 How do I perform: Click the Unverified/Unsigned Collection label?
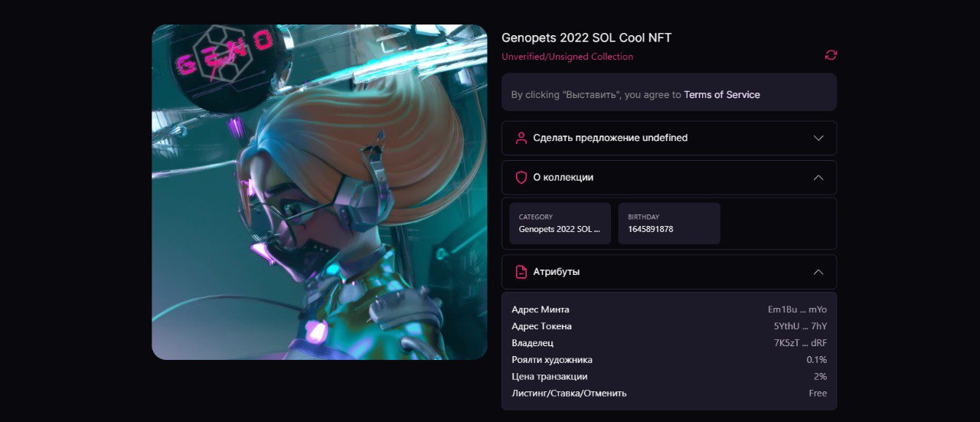[x=567, y=57]
